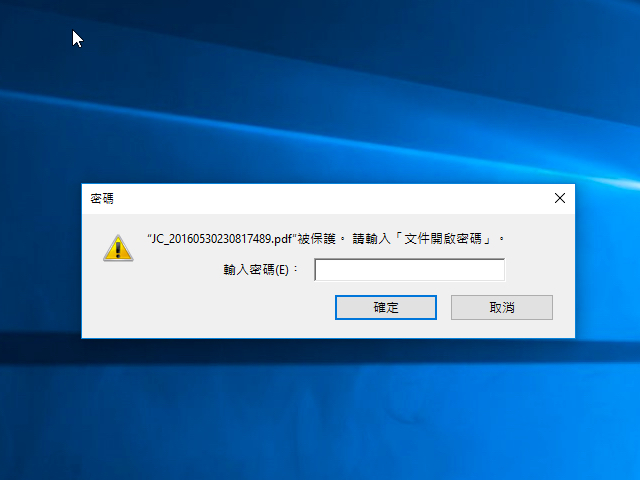Click the 「文件開啟密碼」 phrase in the message
The height and width of the screenshot is (480, 640).
coord(442,239)
